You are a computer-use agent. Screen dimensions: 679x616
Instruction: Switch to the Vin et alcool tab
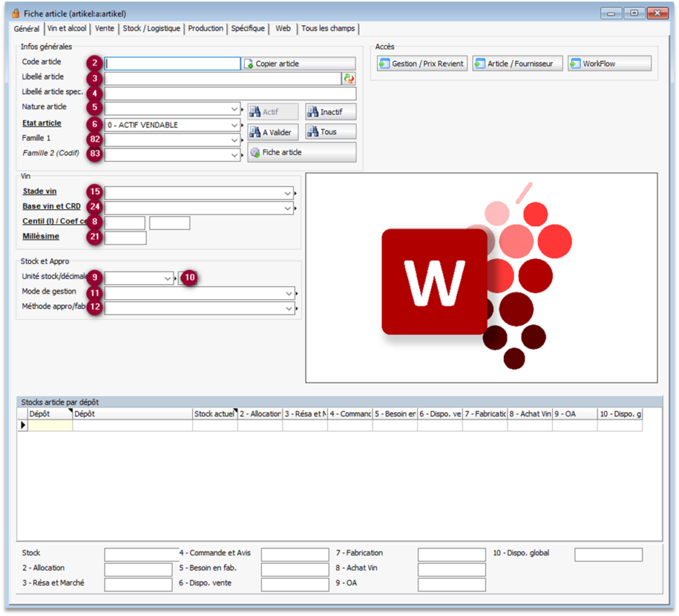67,29
